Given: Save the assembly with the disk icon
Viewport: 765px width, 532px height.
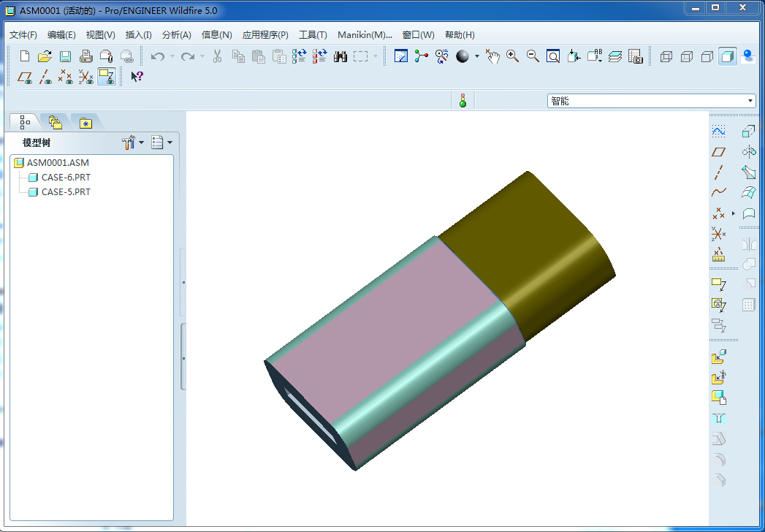Looking at the screenshot, I should tap(65, 56).
